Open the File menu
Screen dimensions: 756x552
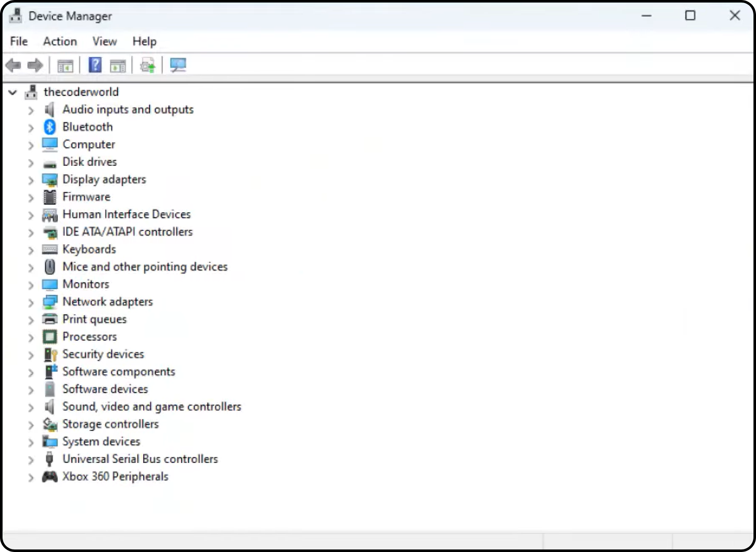[x=19, y=41]
